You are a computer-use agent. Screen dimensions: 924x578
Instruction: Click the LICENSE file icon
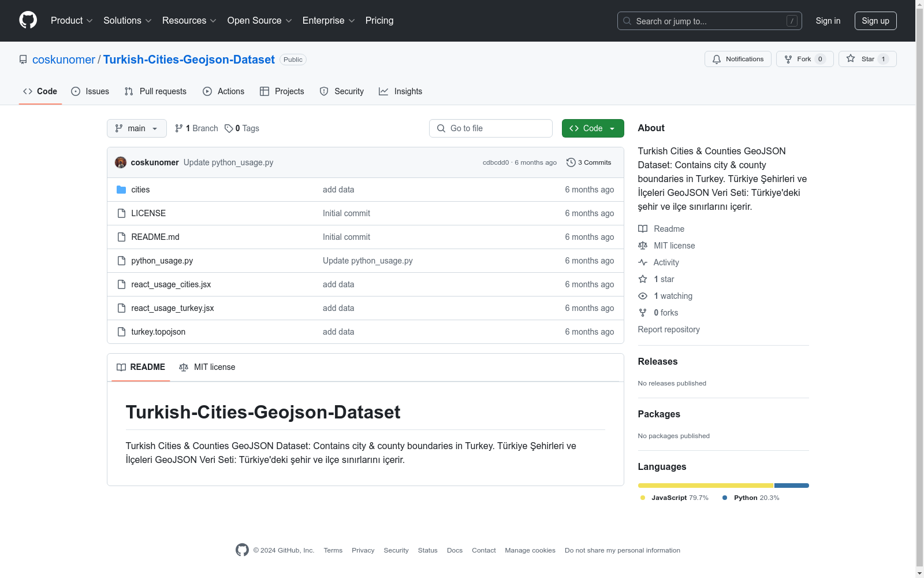(121, 213)
